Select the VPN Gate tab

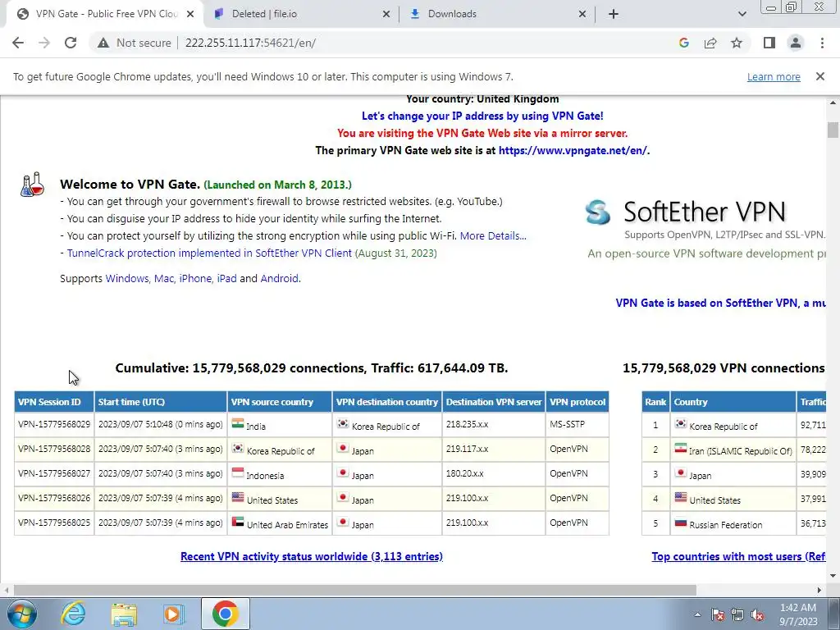coord(105,14)
